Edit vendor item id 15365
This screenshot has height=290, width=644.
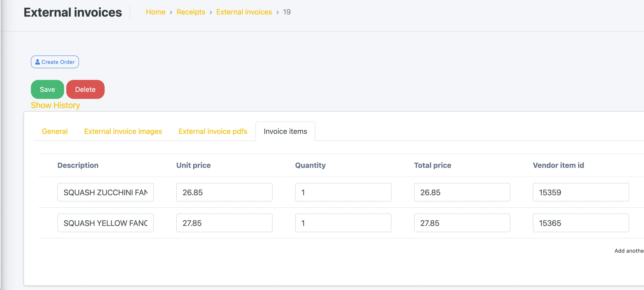pos(581,223)
